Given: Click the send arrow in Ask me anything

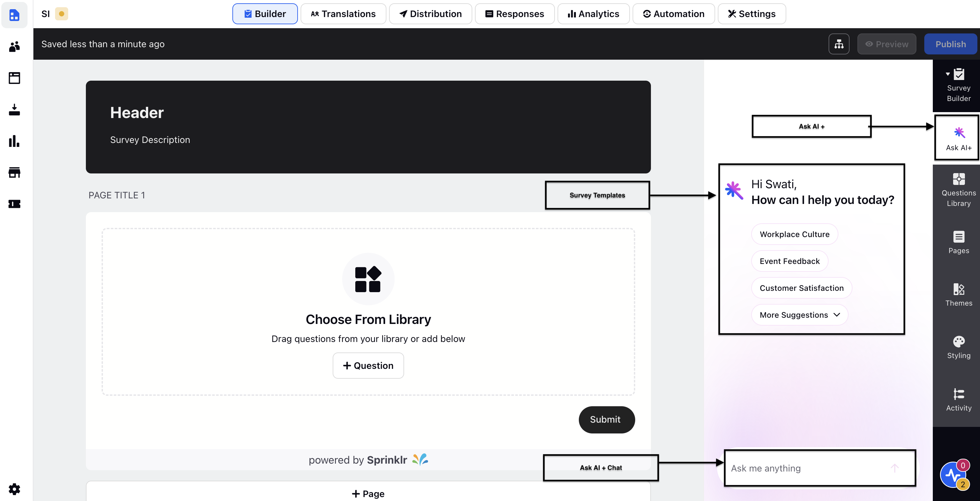Looking at the screenshot, I should (x=894, y=468).
